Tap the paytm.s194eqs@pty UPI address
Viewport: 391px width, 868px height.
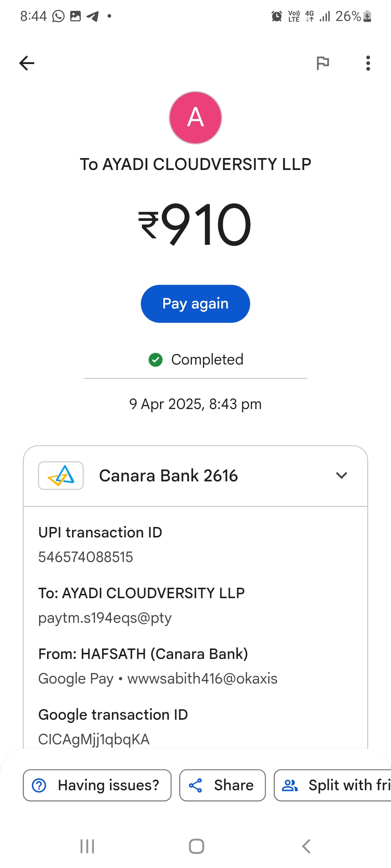105,618
